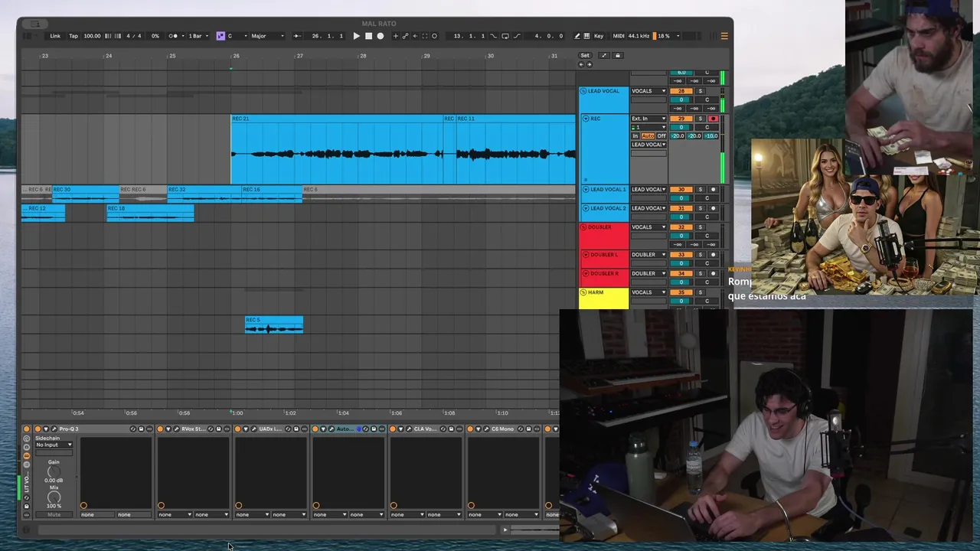The height and width of the screenshot is (551, 980).
Task: Collapse the LEAD VOCAL group track
Action: (583, 91)
